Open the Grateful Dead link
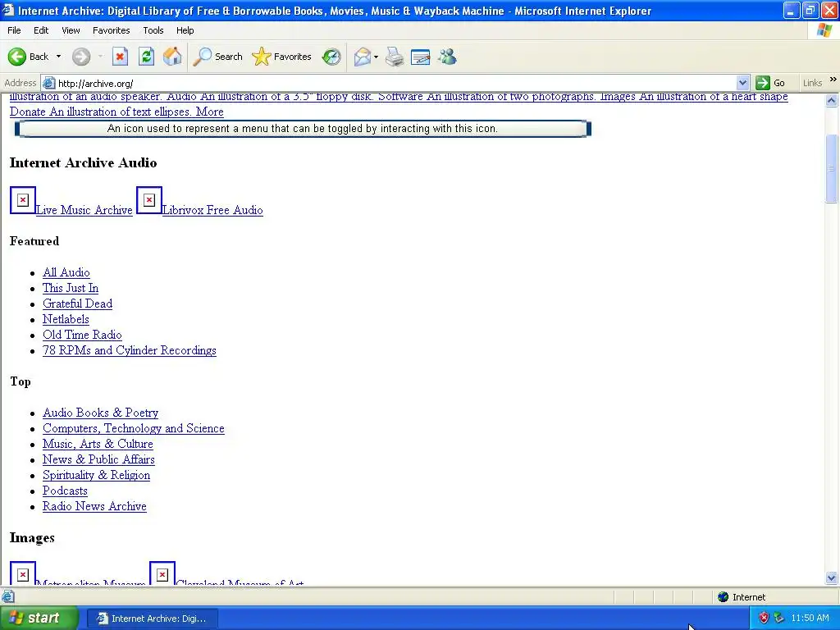Screen dimensions: 840x630 78,304
